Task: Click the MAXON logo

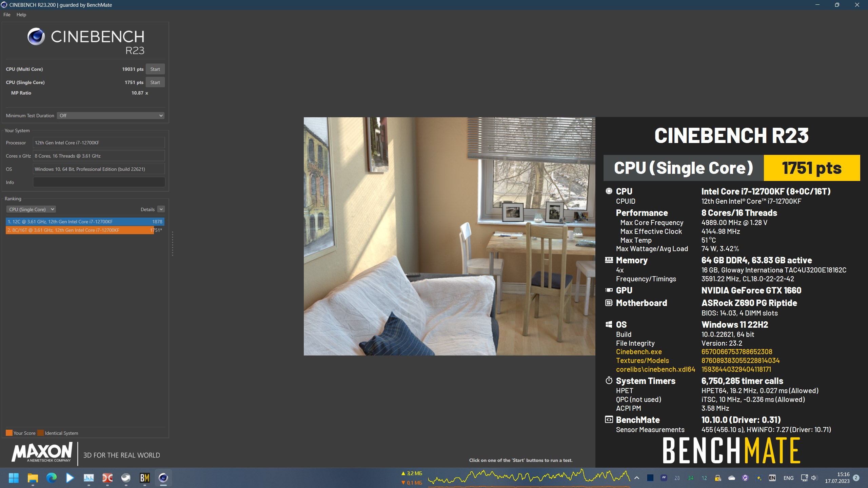Action: (42, 452)
